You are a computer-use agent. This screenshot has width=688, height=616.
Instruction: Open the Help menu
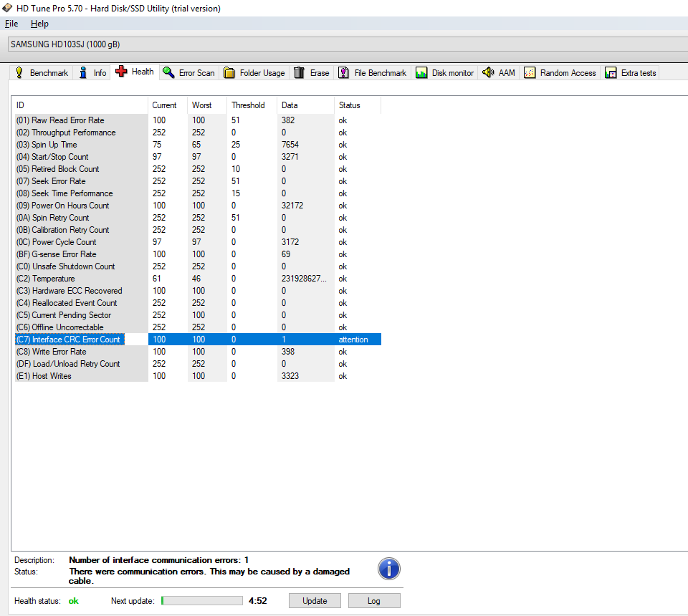click(39, 24)
